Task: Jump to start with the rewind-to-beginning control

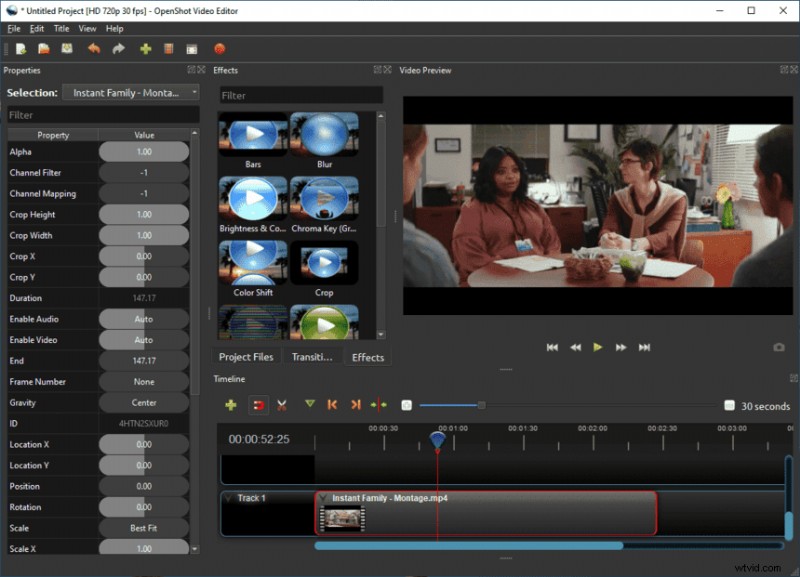Action: [x=552, y=346]
